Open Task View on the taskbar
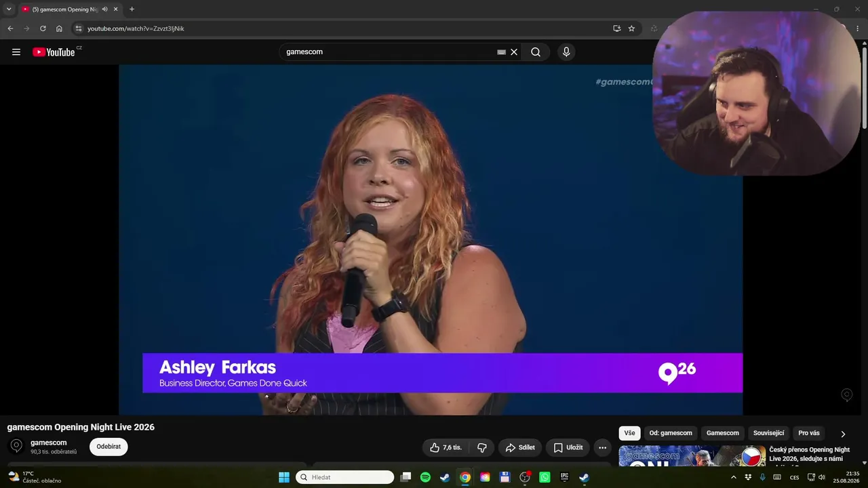 [x=406, y=477]
